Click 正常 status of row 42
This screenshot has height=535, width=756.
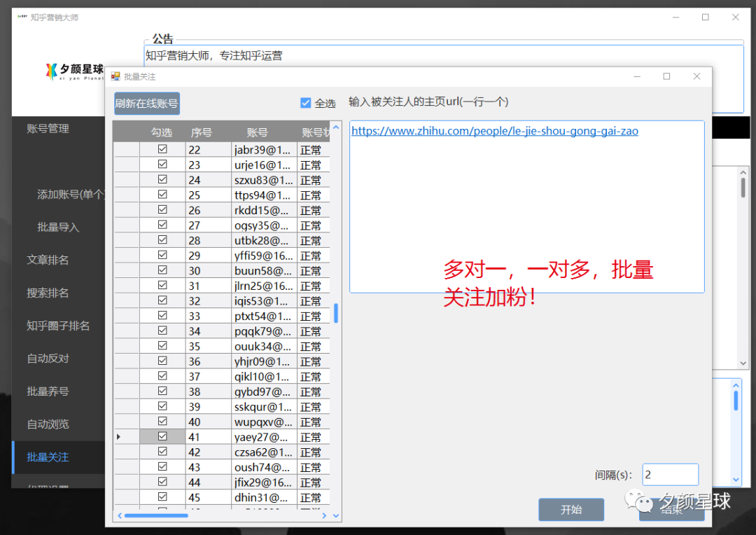(x=313, y=452)
